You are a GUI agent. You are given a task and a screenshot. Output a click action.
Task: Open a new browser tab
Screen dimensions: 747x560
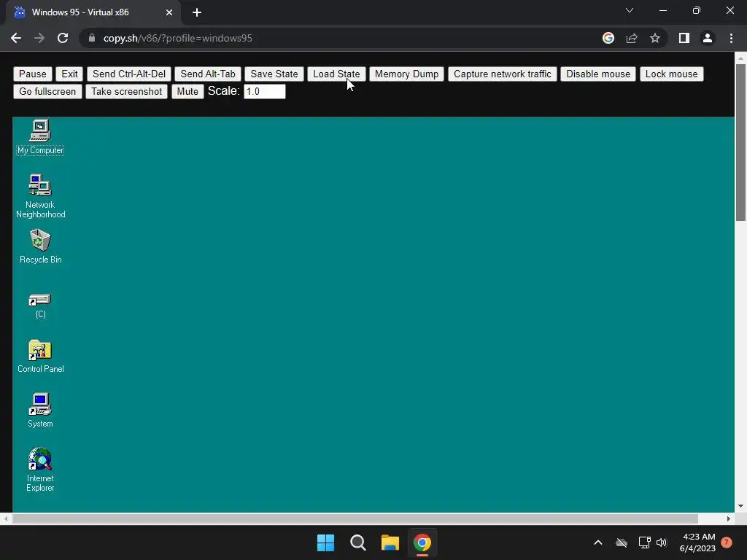point(197,12)
